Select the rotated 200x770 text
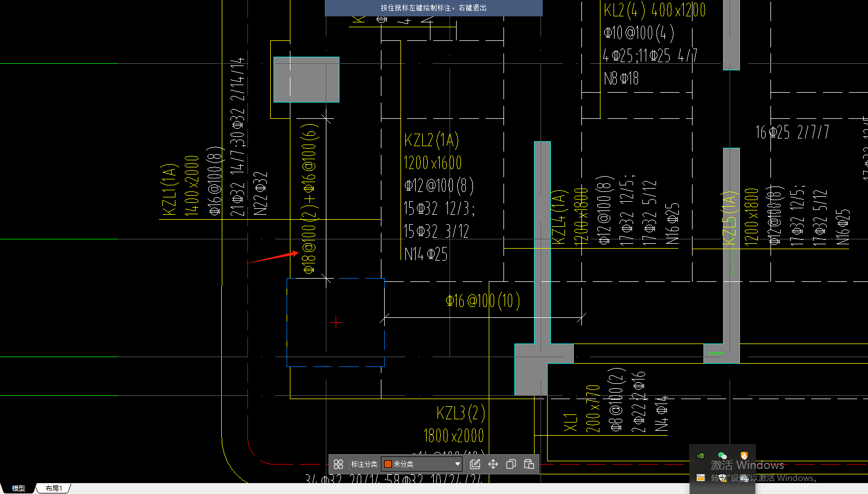The image size is (868, 494). 593,408
